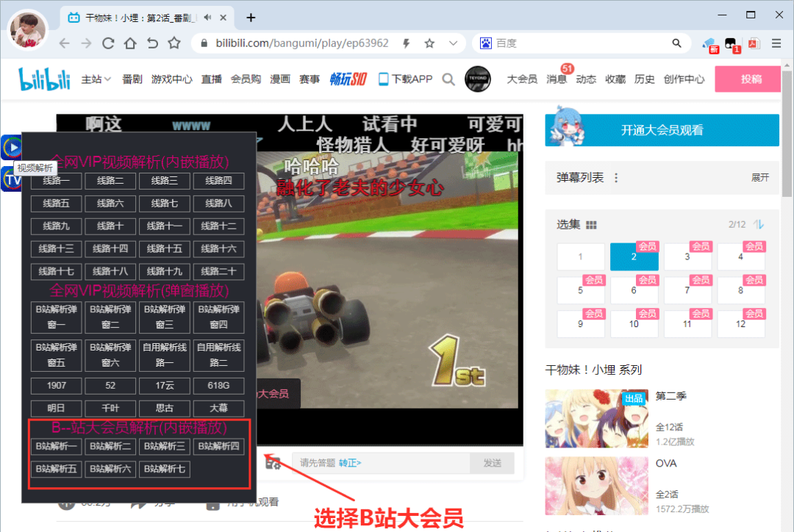
Task: Open 历史 watch history
Action: 644,79
